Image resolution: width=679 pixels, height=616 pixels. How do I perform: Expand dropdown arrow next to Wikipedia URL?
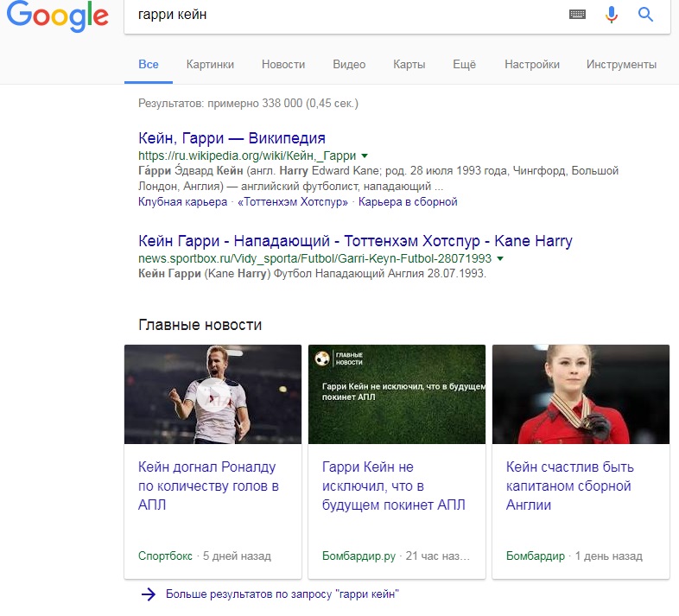[x=365, y=156]
